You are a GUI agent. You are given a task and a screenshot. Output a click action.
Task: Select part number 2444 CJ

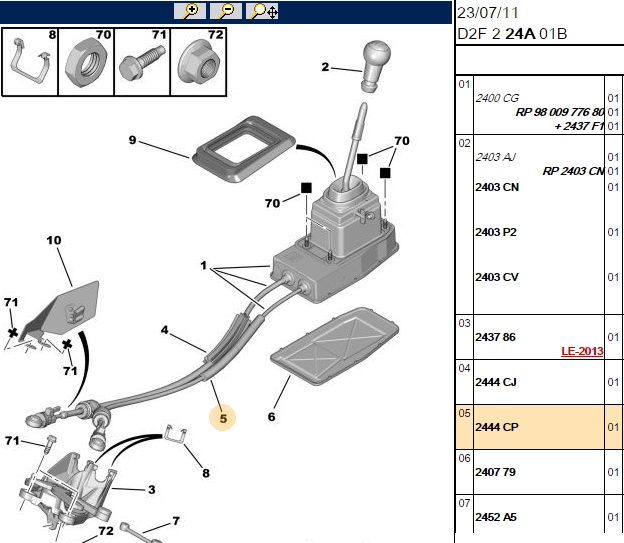(x=496, y=382)
